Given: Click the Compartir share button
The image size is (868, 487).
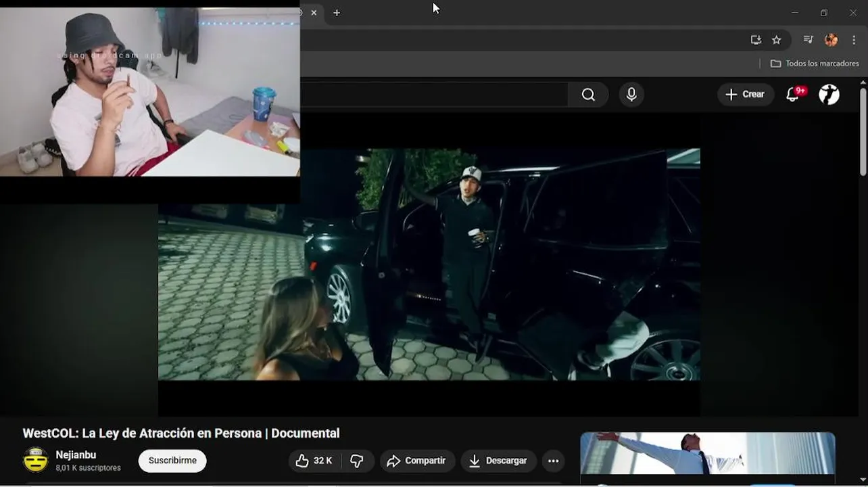Looking at the screenshot, I should point(417,461).
